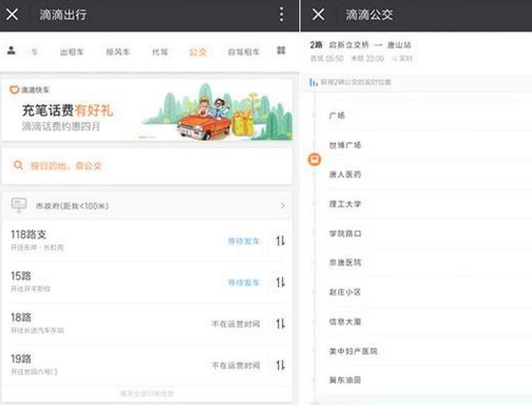Screen dimensions: 532x405
Task: Reverse direction of the 18路 route
Action: click(x=280, y=324)
